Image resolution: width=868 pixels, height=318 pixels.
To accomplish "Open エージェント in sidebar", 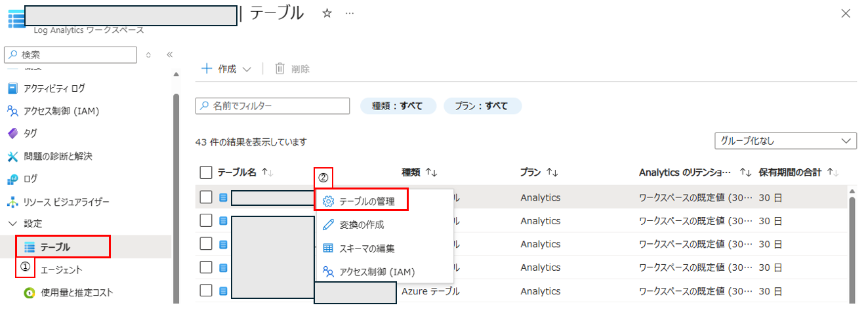I will [61, 269].
